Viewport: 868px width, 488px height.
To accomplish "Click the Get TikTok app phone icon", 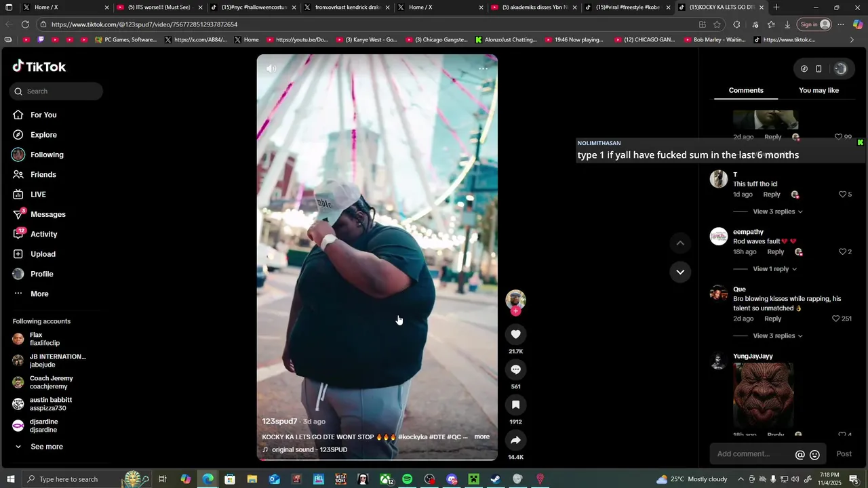I will (818, 68).
